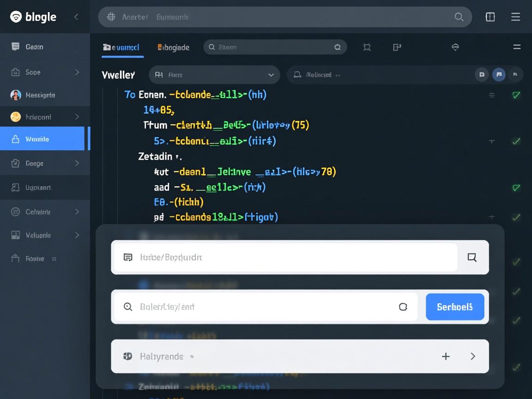This screenshot has width=532, height=399.
Task: Switch to the Bbogiade tab
Action: [174, 47]
